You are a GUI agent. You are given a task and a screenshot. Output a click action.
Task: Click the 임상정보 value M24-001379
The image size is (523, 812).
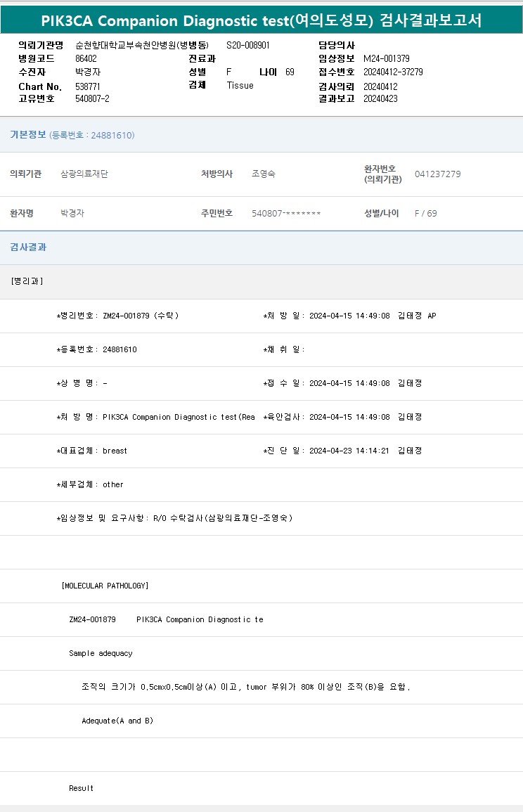point(386,58)
